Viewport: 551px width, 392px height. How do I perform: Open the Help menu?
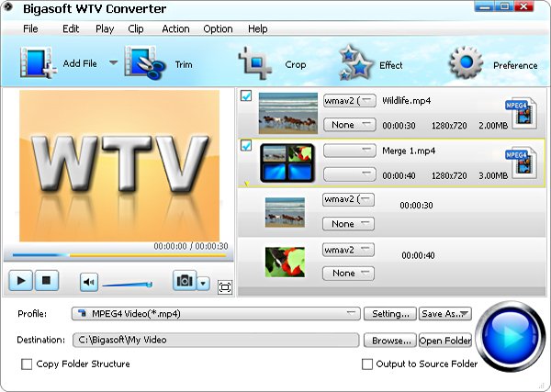257,28
